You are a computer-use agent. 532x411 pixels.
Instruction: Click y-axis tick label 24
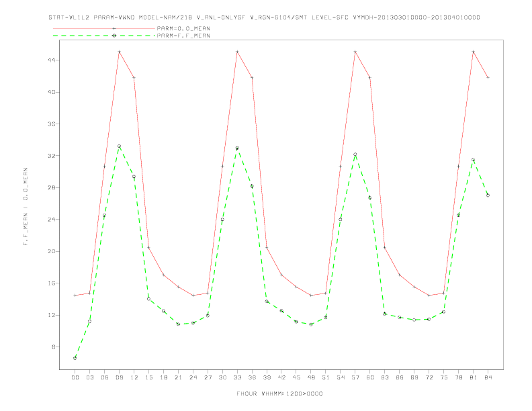click(x=52, y=220)
